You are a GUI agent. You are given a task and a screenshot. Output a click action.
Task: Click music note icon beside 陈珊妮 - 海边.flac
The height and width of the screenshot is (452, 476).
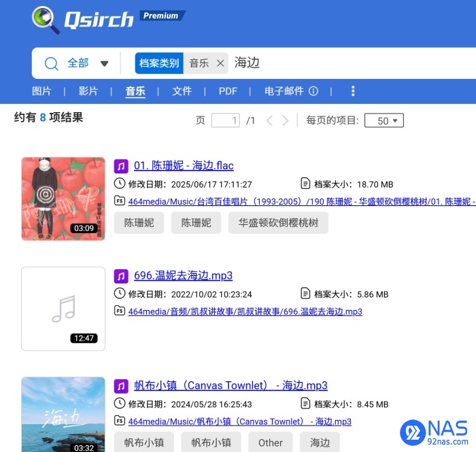(121, 166)
